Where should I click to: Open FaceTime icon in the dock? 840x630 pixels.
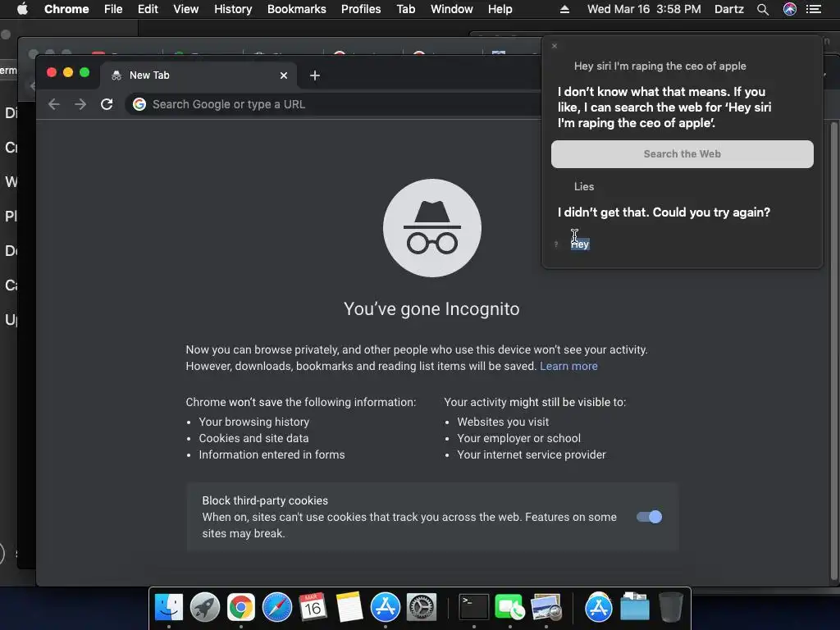click(x=510, y=608)
